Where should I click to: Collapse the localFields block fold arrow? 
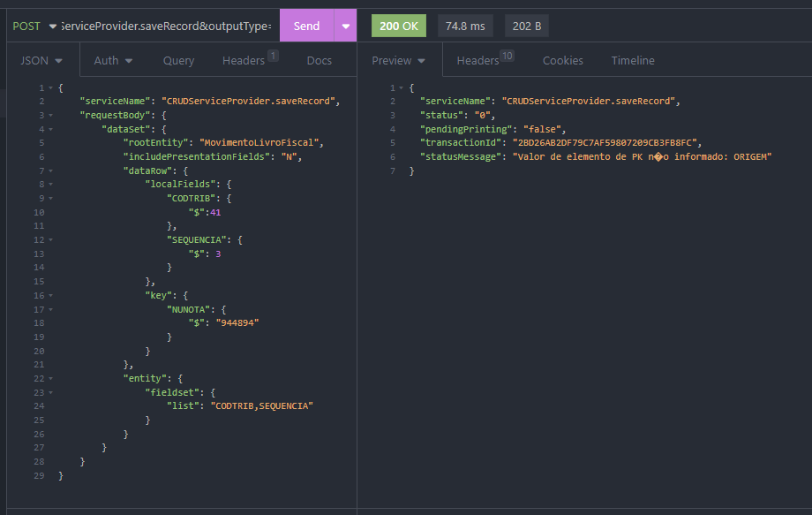[50, 184]
